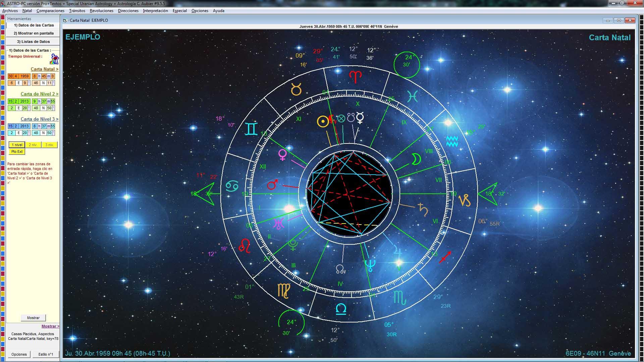644x362 pixels.
Task: Expand the 'Carta Natal >' entry options
Action: tap(44, 69)
